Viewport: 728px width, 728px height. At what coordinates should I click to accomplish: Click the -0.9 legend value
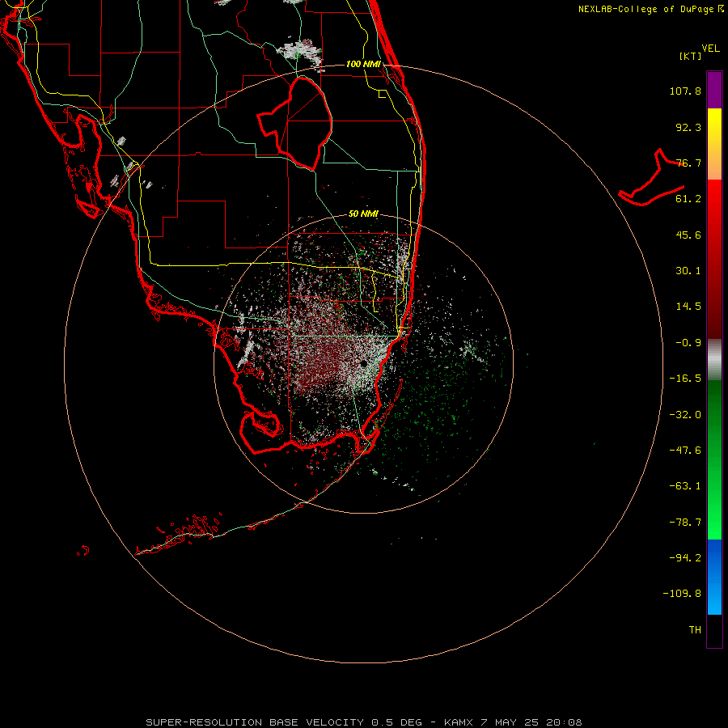[x=688, y=343]
